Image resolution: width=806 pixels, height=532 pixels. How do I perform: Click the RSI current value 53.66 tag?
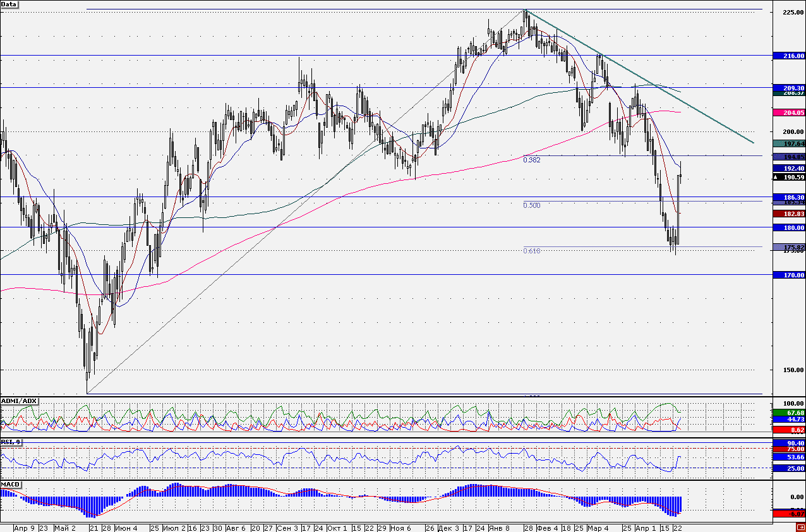(x=789, y=457)
